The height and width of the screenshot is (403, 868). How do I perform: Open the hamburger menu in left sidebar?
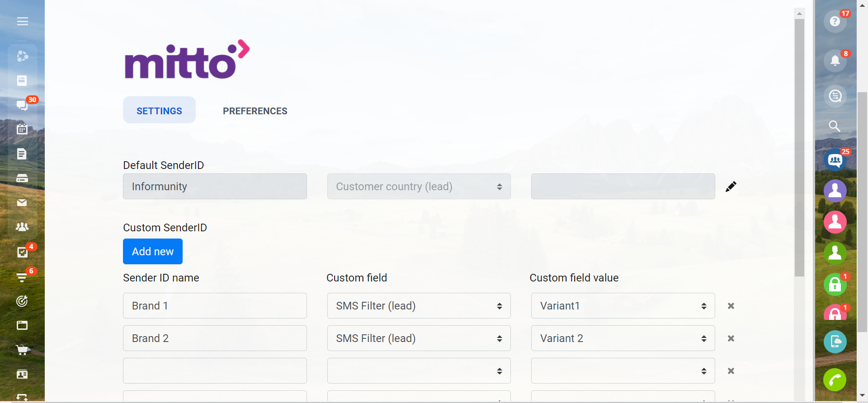tap(22, 21)
